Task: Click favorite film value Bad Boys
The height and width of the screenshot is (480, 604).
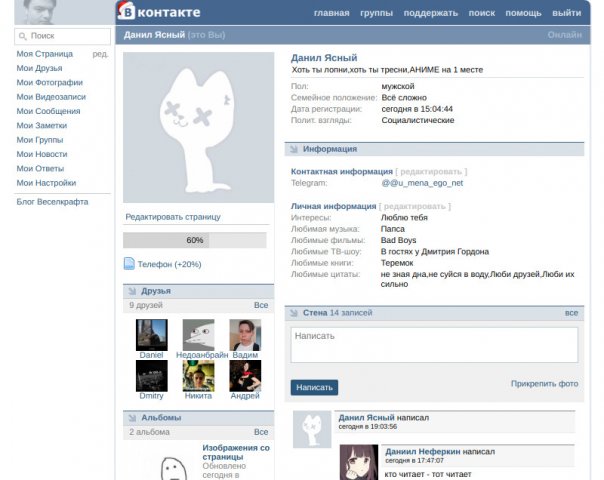Action: pyautogui.click(x=398, y=240)
